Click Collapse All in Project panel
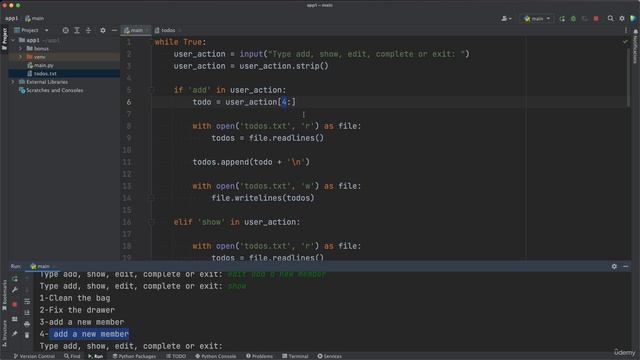 (x=88, y=30)
